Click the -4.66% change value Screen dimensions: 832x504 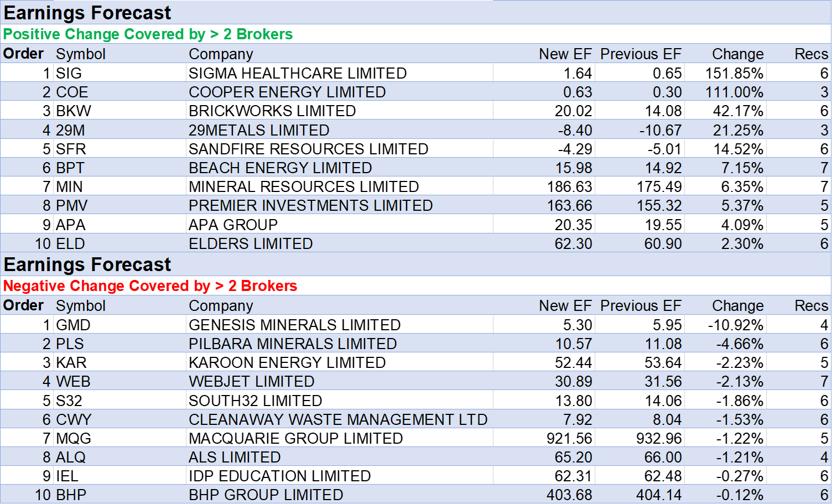point(740,344)
